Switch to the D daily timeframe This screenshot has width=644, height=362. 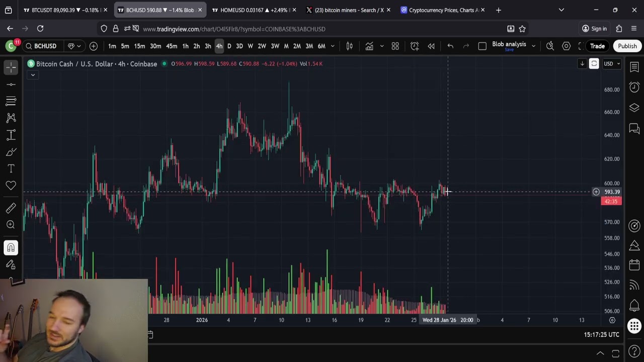point(229,46)
